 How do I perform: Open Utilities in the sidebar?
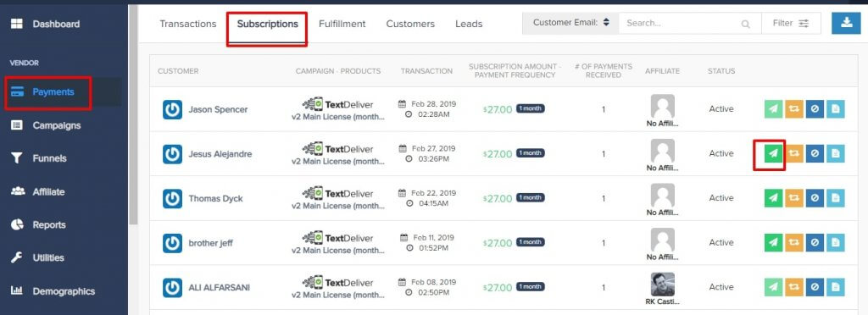[38, 258]
